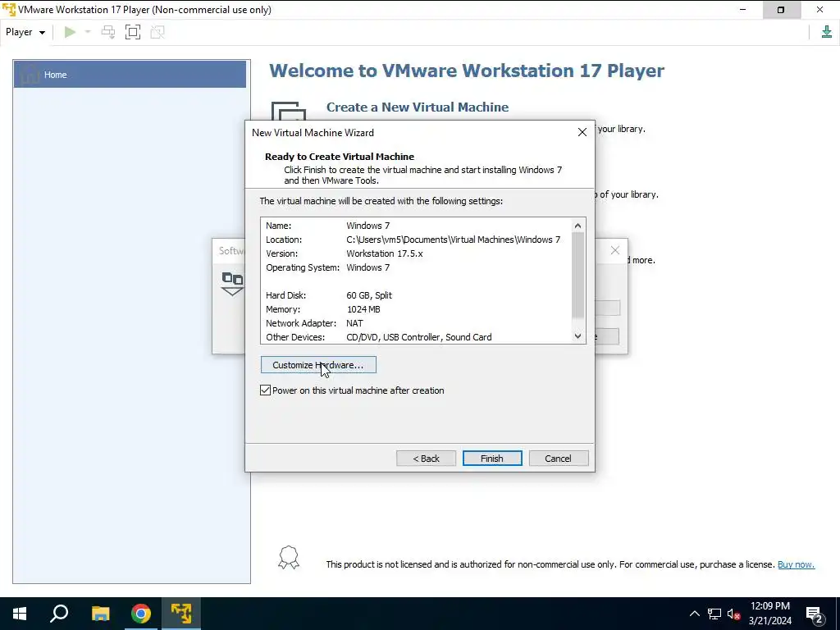Click 'CD/DVD, USB Controller, Sound Card' text
This screenshot has width=840, height=630.
point(419,337)
